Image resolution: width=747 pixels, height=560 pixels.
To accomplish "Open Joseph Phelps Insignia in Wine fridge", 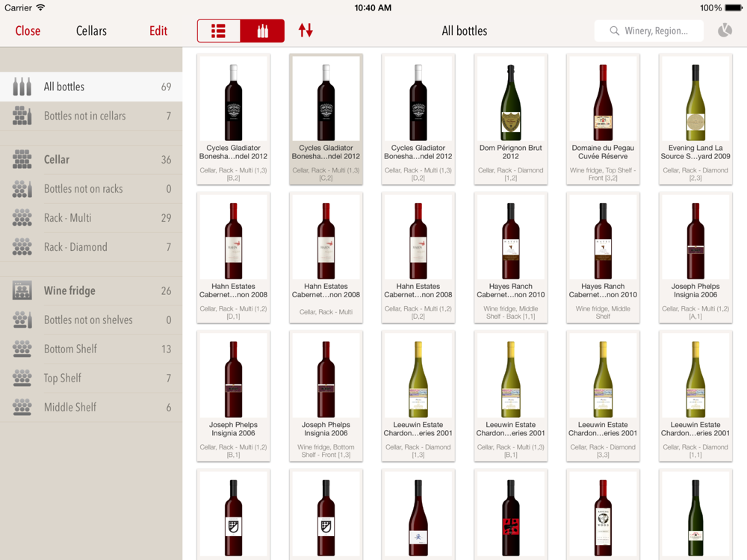I will click(326, 396).
